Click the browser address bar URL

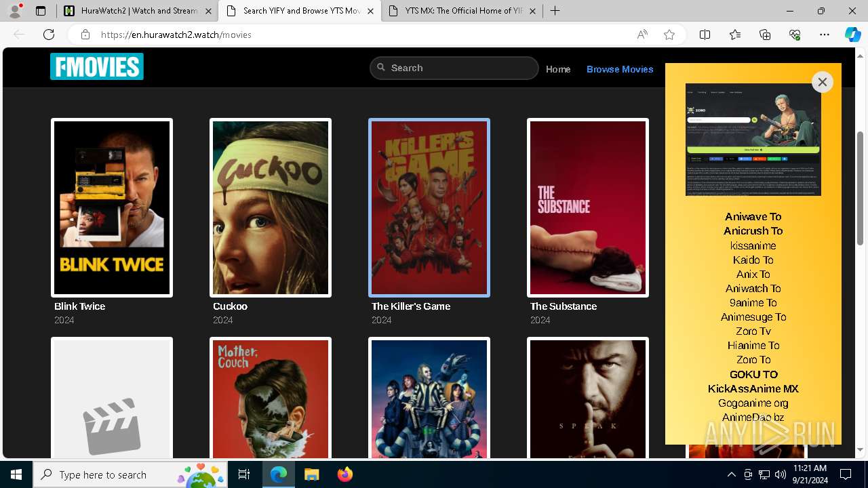click(x=176, y=35)
